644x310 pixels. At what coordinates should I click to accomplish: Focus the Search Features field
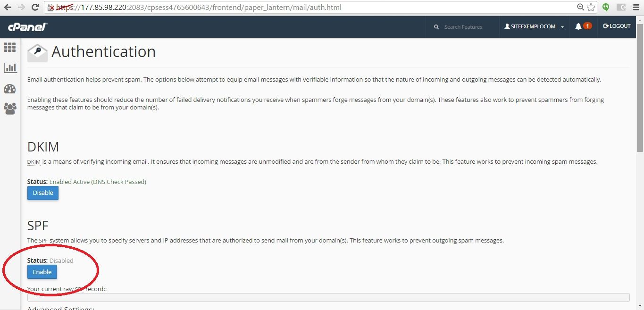(467, 27)
